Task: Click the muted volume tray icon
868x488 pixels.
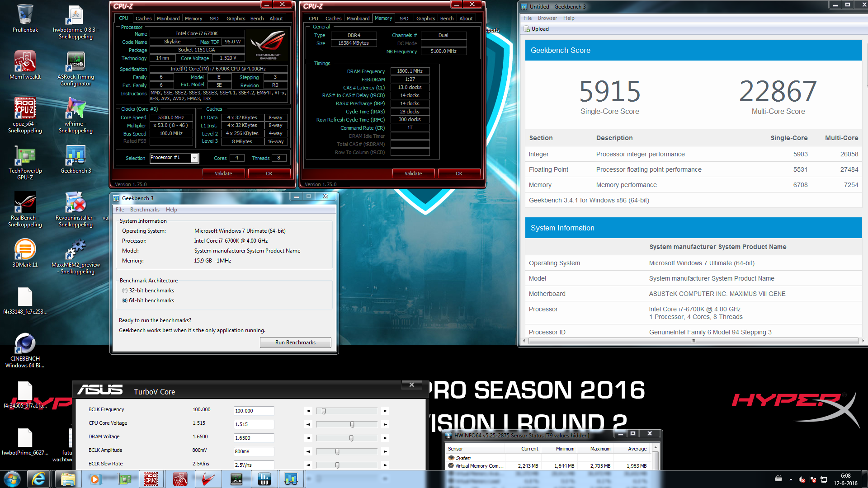Action: (x=802, y=479)
